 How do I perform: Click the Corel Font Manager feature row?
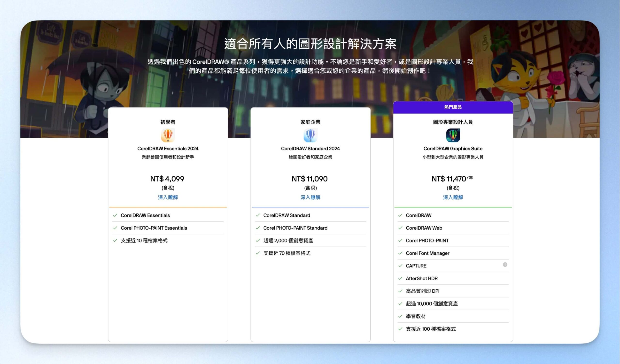pyautogui.click(x=453, y=253)
